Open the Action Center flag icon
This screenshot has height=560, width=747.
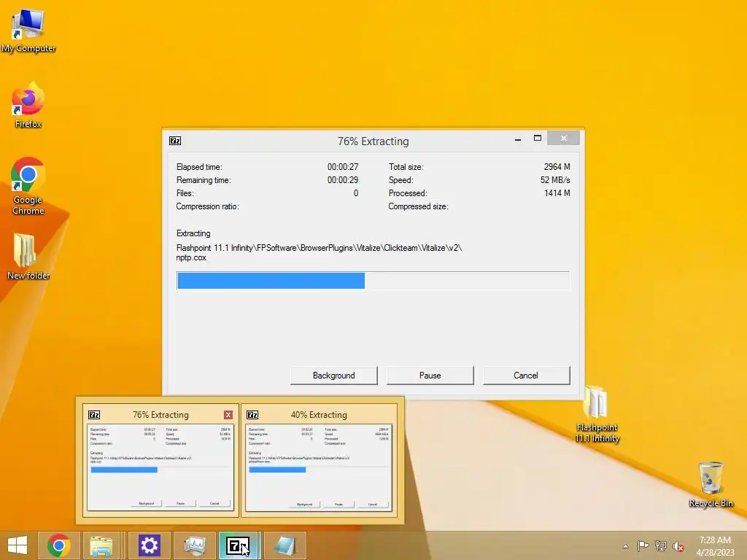(x=643, y=545)
